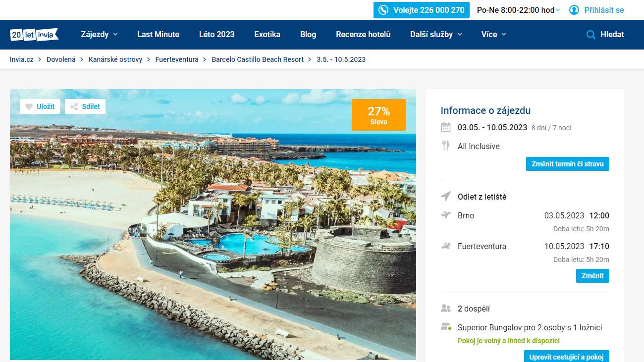Expand the Po-Ne opening hours chevron
644x362 pixels.
(x=558, y=10)
